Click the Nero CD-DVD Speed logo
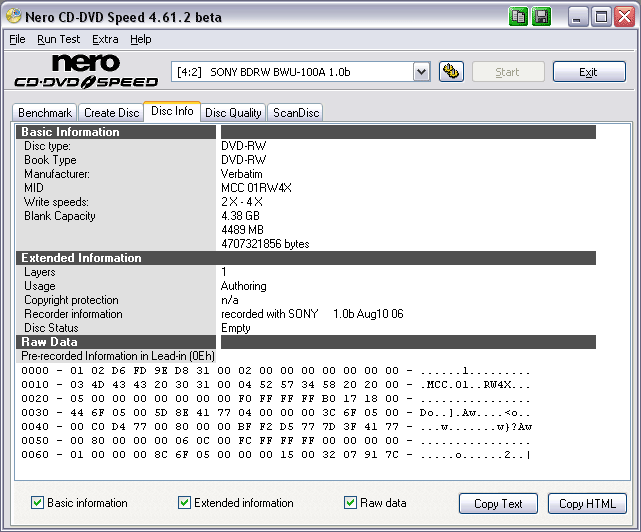Image resolution: width=641 pixels, height=532 pixels. [x=86, y=71]
